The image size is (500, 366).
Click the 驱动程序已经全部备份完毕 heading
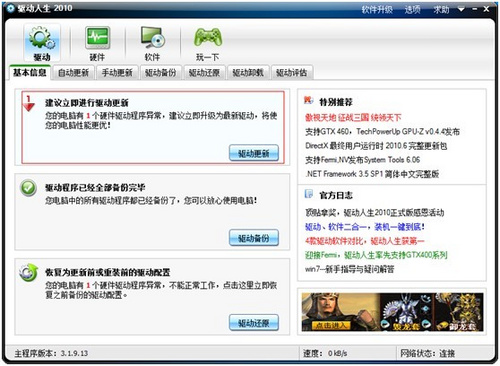tap(95, 187)
